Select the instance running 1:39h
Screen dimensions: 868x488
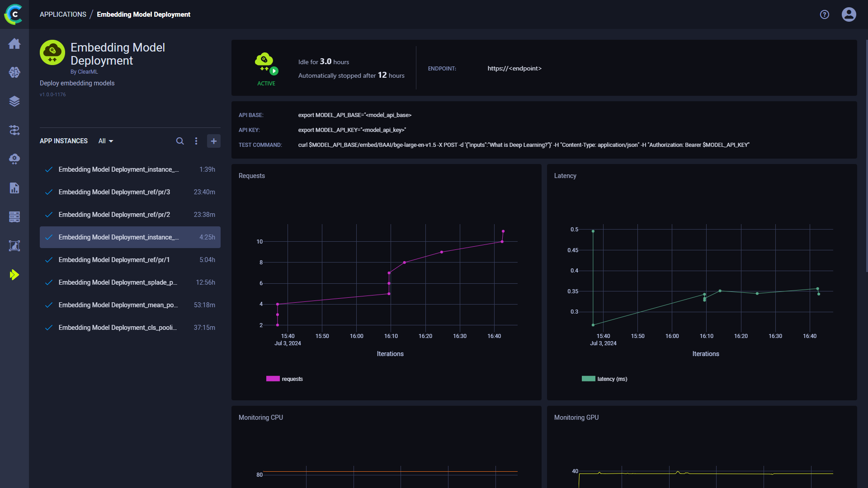pos(130,169)
